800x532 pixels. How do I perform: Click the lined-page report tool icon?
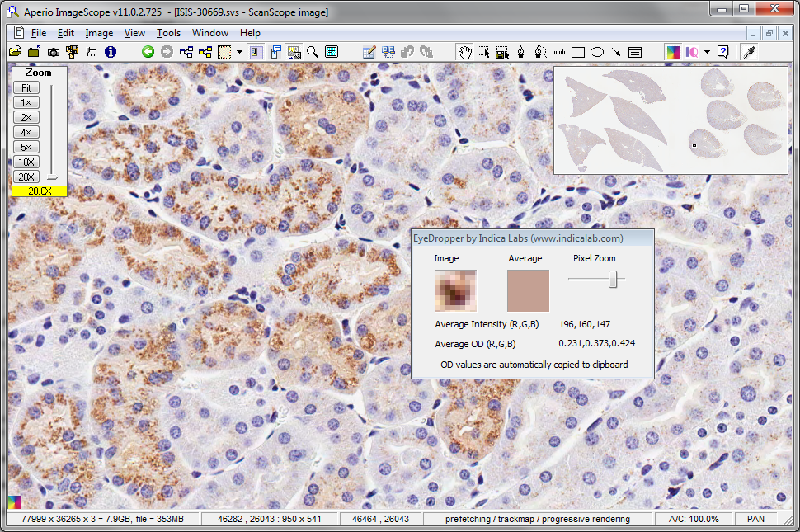click(x=635, y=52)
